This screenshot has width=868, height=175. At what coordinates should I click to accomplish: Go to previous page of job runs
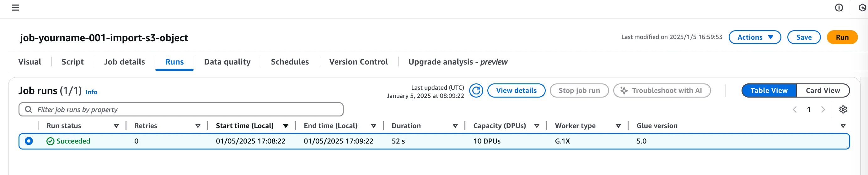click(795, 110)
